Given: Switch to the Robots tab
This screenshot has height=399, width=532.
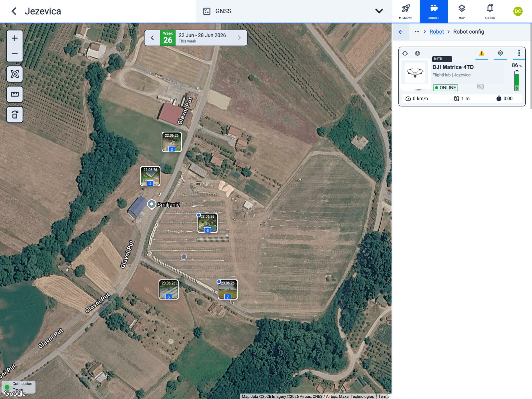Looking at the screenshot, I should click(x=434, y=11).
